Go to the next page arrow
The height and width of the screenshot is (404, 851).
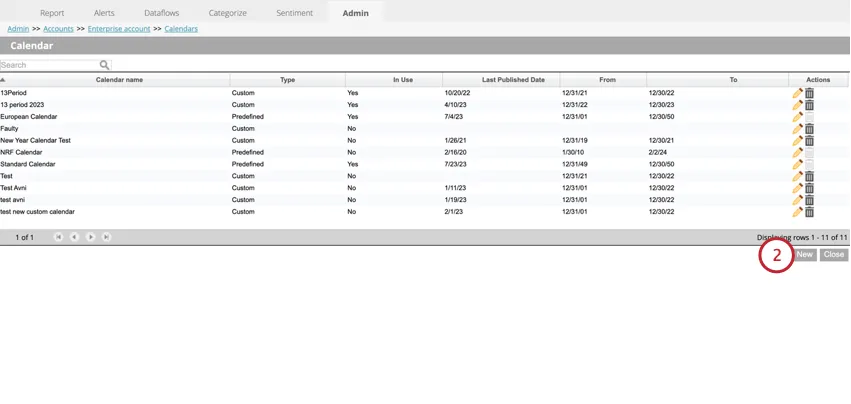coord(91,237)
